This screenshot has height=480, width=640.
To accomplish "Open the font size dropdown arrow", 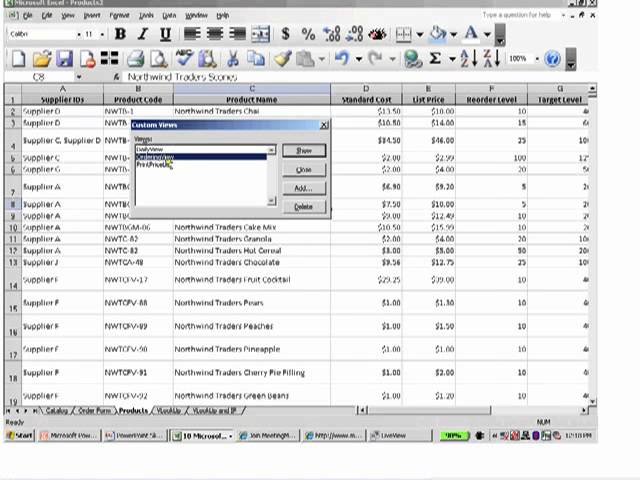I will coord(102,35).
